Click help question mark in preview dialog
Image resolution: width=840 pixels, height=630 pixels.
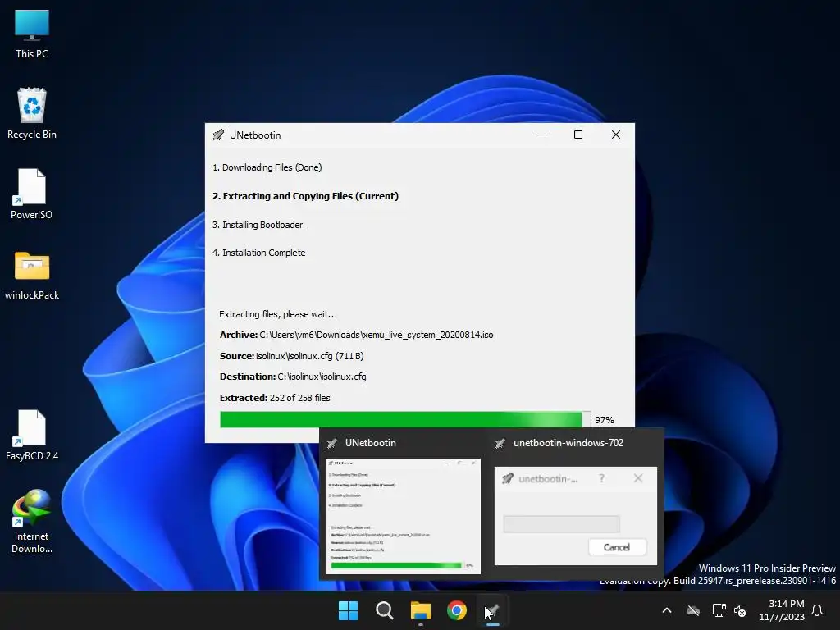coord(601,478)
